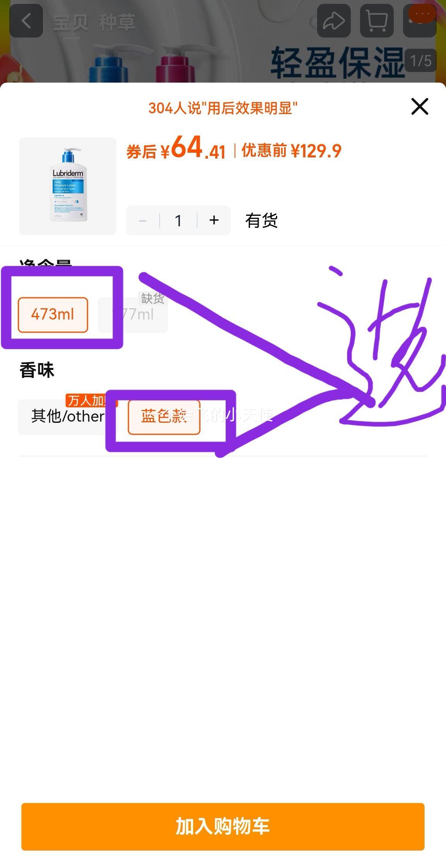446x868 pixels.
Task: Close the product options sheet
Action: [420, 106]
